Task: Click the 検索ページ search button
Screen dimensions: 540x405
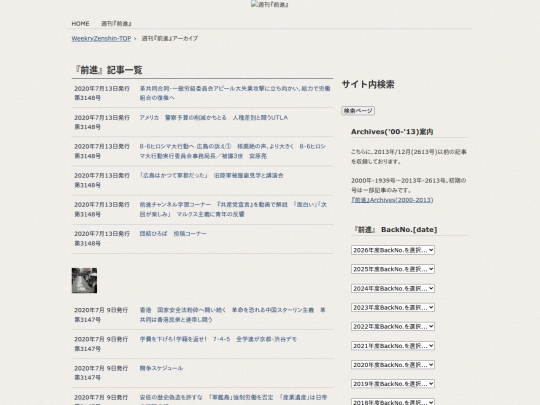Action: pyautogui.click(x=358, y=111)
